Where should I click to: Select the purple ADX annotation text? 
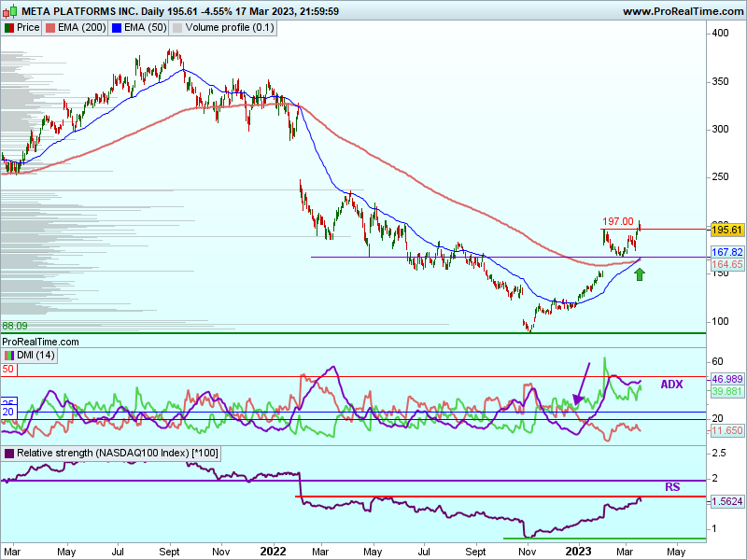coord(671,385)
